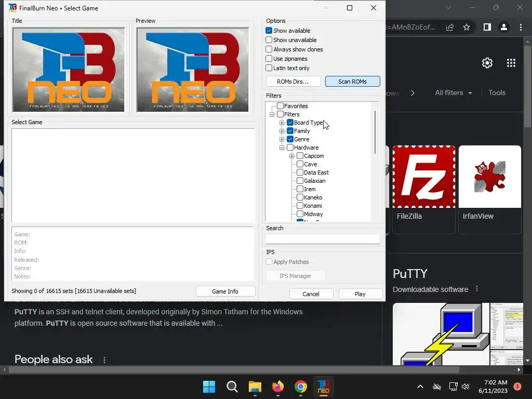This screenshot has height=399, width=532.
Task: Open the Google apps grid
Action: 511,63
